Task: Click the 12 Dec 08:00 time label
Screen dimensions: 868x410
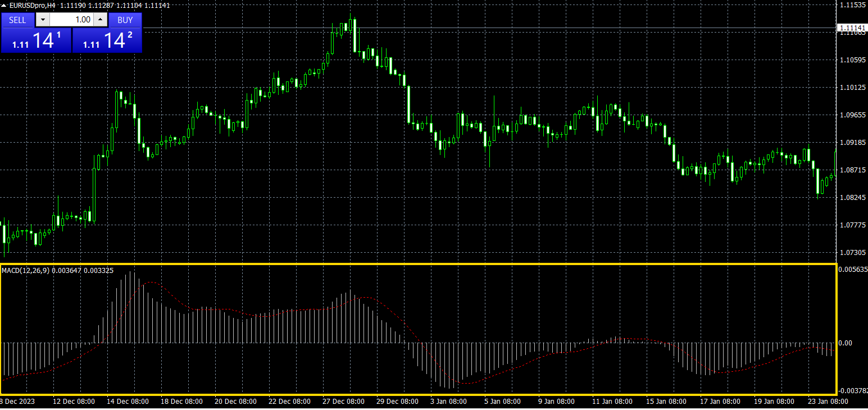Action: point(74,402)
